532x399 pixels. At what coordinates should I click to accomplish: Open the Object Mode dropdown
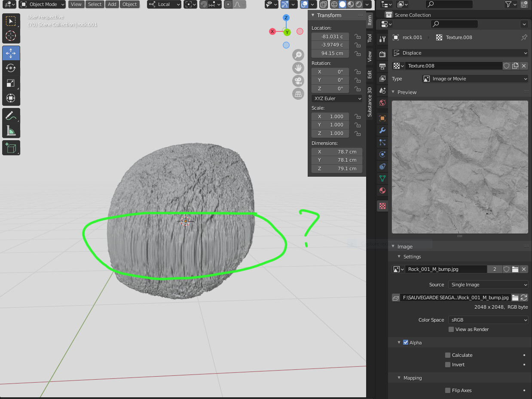pyautogui.click(x=42, y=4)
